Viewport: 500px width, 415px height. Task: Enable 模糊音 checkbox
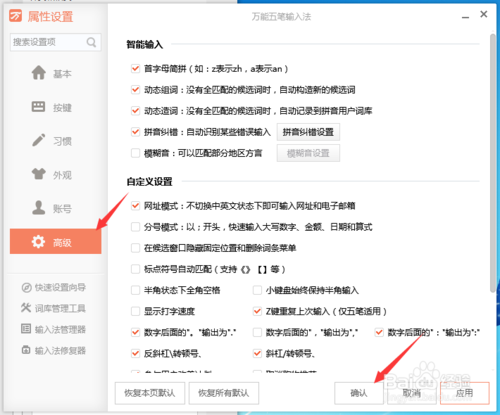click(x=135, y=153)
